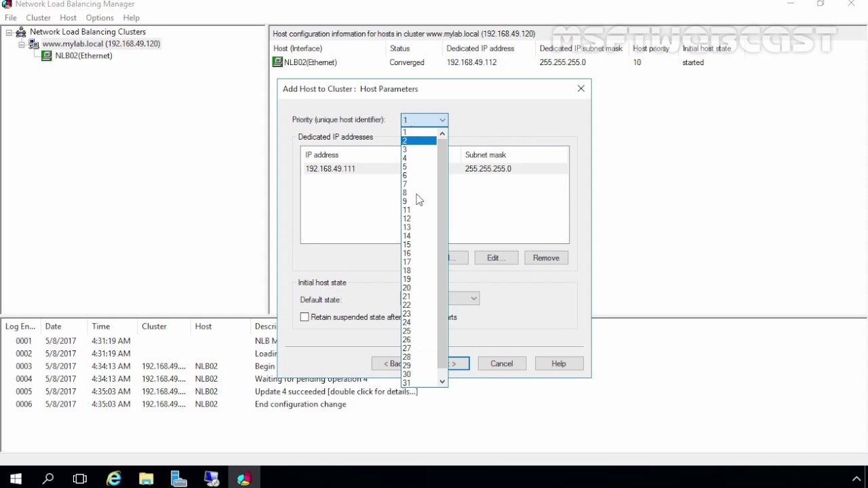Click the dialog Help button

pyautogui.click(x=559, y=364)
